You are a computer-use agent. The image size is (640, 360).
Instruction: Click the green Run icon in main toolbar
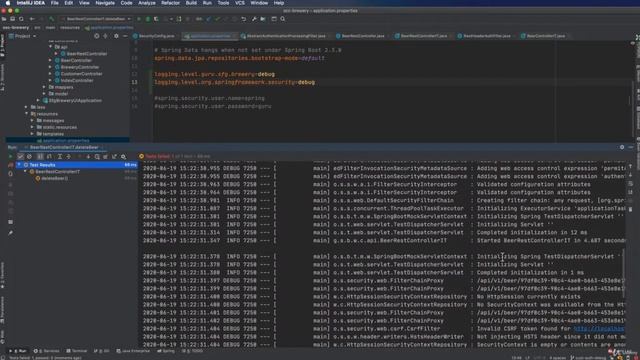point(139,19)
